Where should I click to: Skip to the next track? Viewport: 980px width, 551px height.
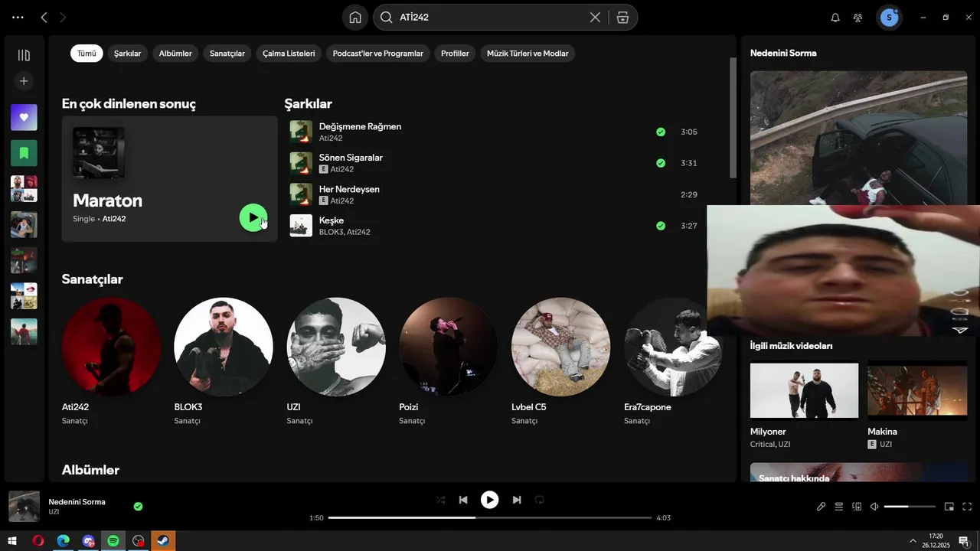click(x=517, y=500)
